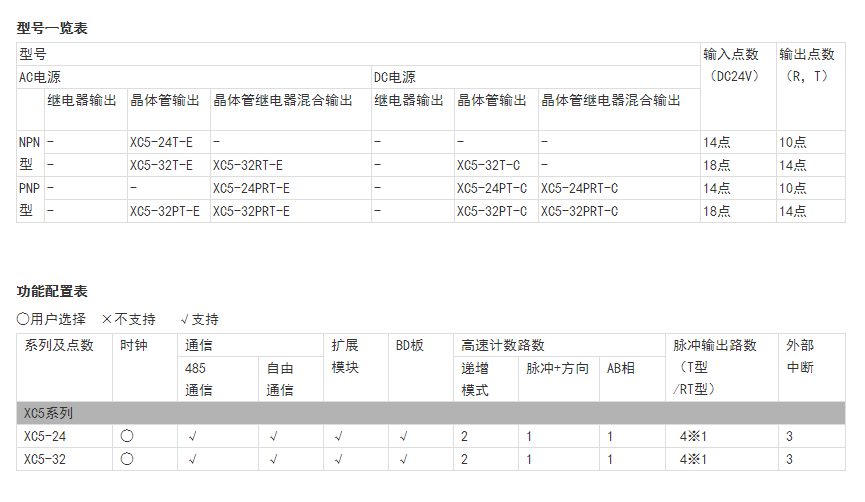Click the clock circle in the XC5-24 row
Image resolution: width=865 pixels, height=502 pixels.
point(126,436)
